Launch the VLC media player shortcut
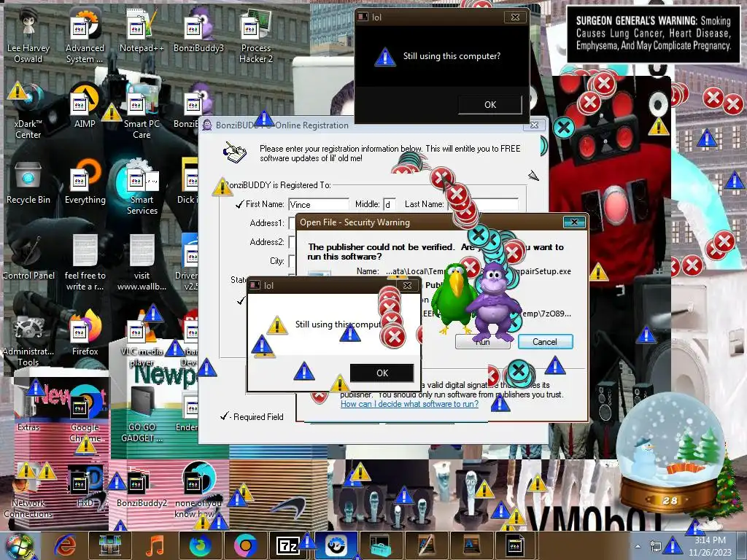Viewport: 747px width, 560px height. point(142,339)
